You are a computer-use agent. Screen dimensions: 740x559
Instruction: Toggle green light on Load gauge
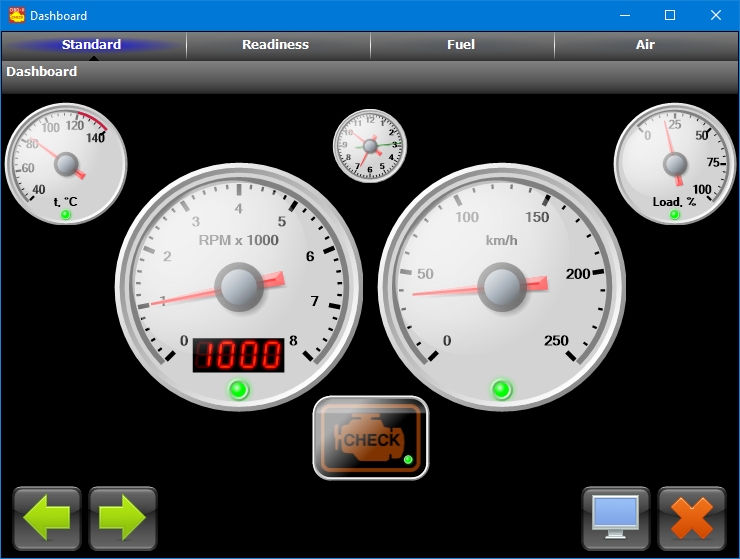(x=674, y=215)
